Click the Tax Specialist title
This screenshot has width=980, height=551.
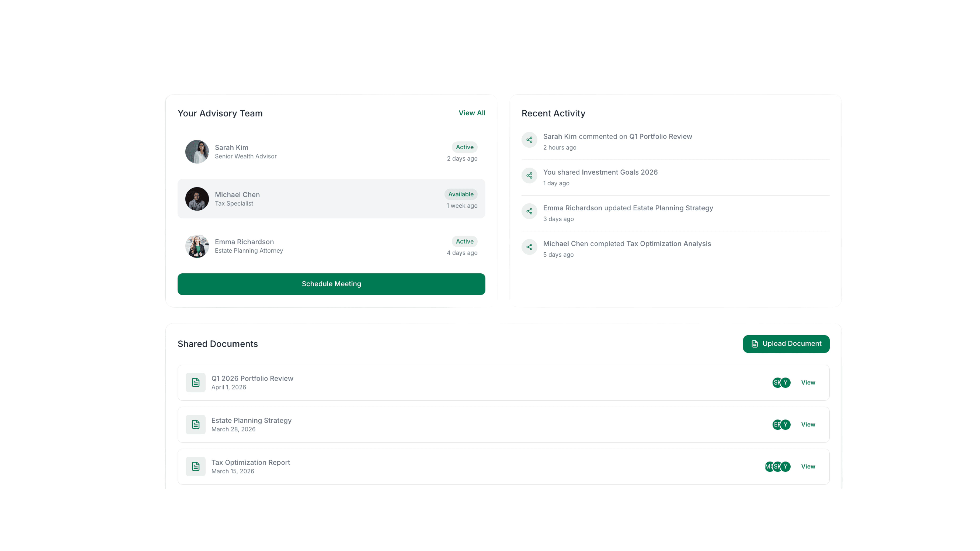(234, 203)
